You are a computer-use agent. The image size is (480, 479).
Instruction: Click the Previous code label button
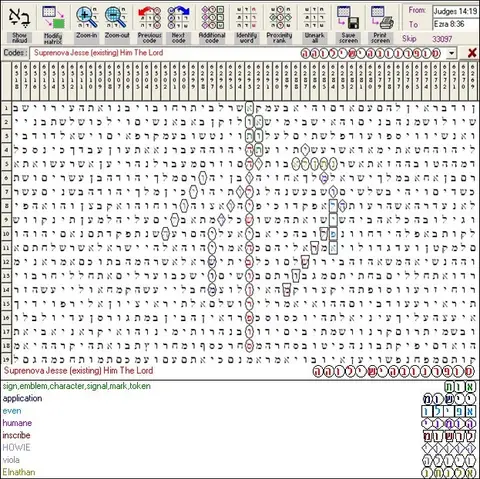point(149,38)
